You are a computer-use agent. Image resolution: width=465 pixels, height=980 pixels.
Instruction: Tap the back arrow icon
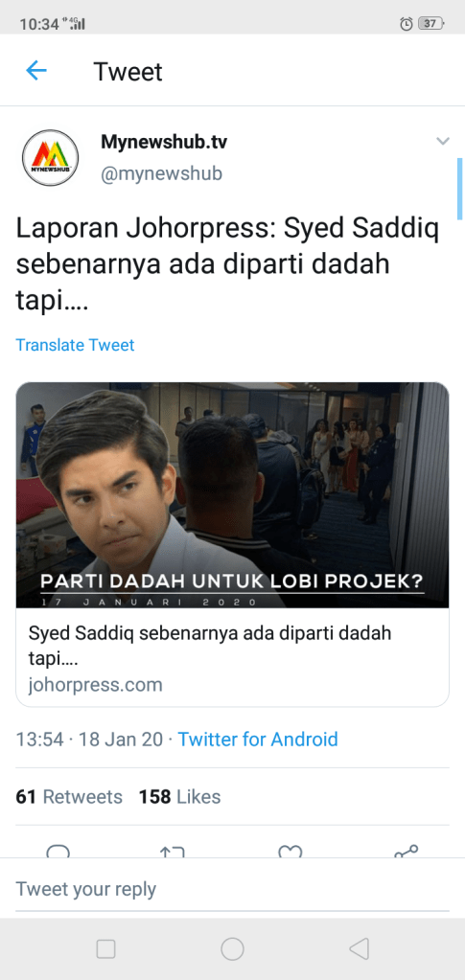36,71
